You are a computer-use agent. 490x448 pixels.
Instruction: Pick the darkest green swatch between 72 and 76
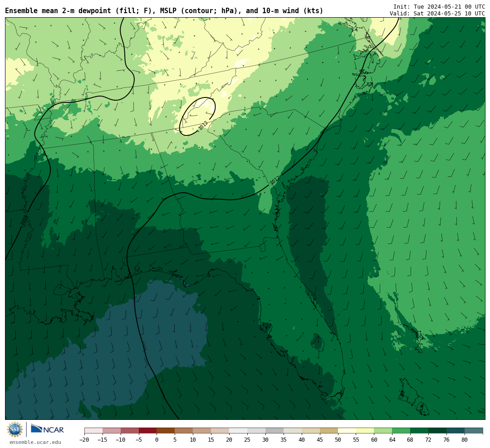click(438, 431)
